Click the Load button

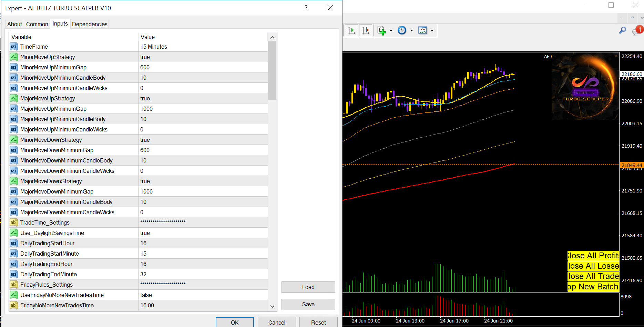308,287
